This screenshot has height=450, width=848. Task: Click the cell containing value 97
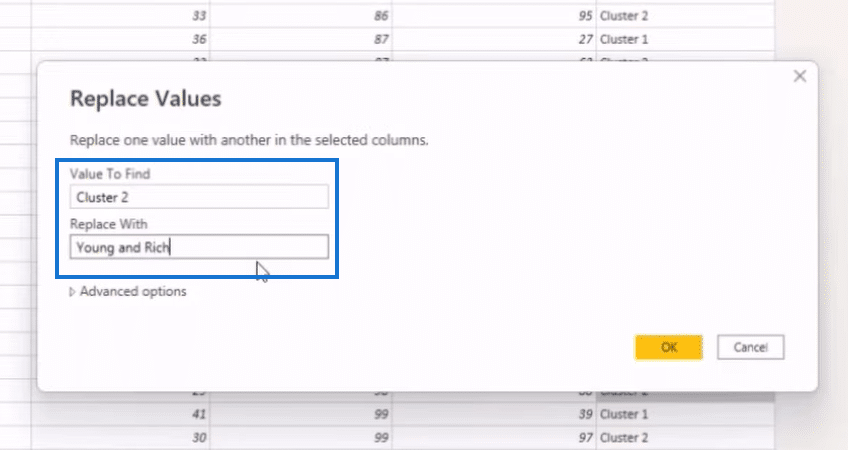click(494, 437)
